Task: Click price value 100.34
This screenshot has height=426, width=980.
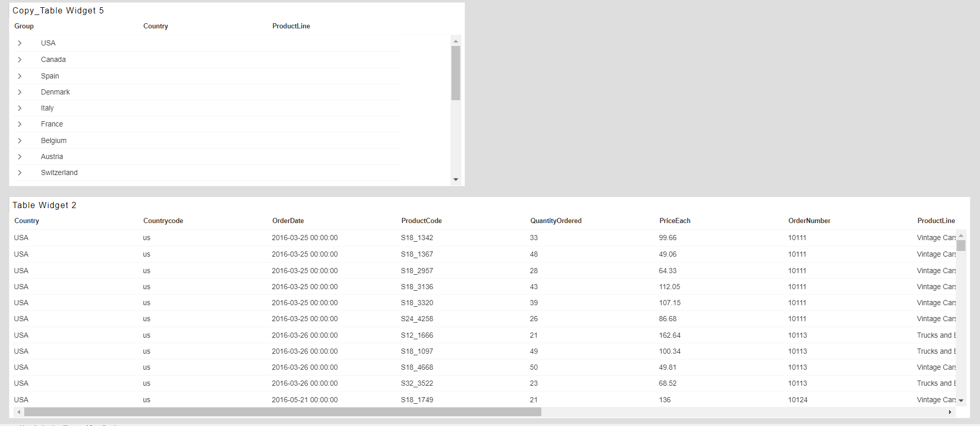Action: click(x=669, y=352)
